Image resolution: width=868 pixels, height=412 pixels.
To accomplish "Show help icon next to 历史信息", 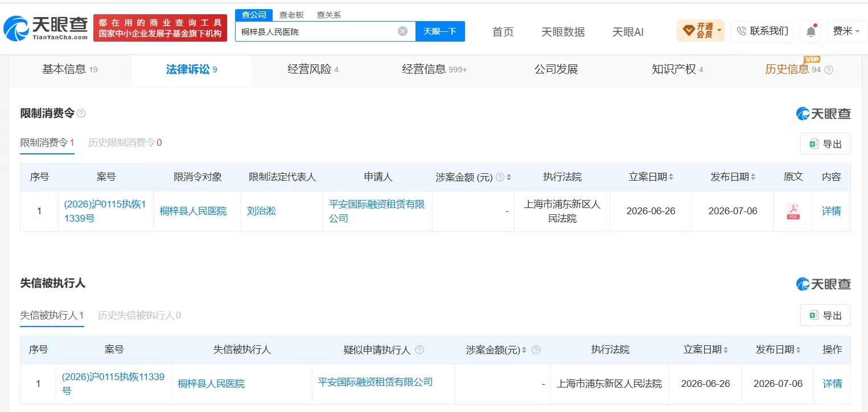I will (829, 70).
